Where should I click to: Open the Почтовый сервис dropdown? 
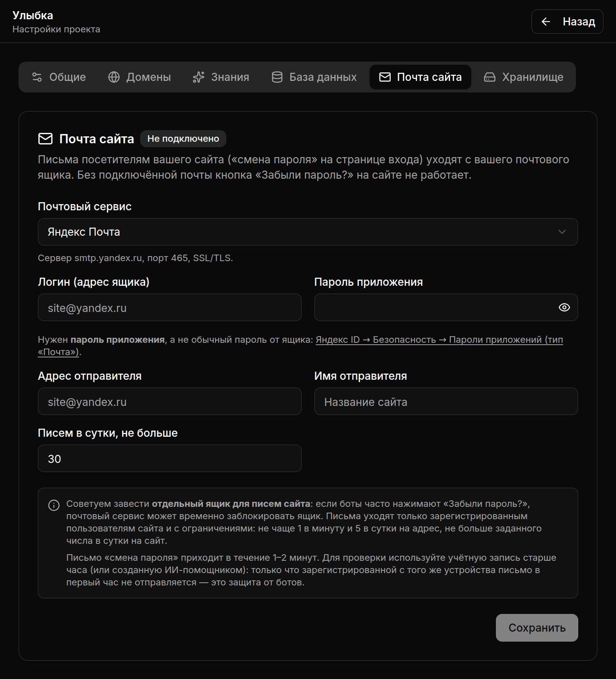[308, 232]
